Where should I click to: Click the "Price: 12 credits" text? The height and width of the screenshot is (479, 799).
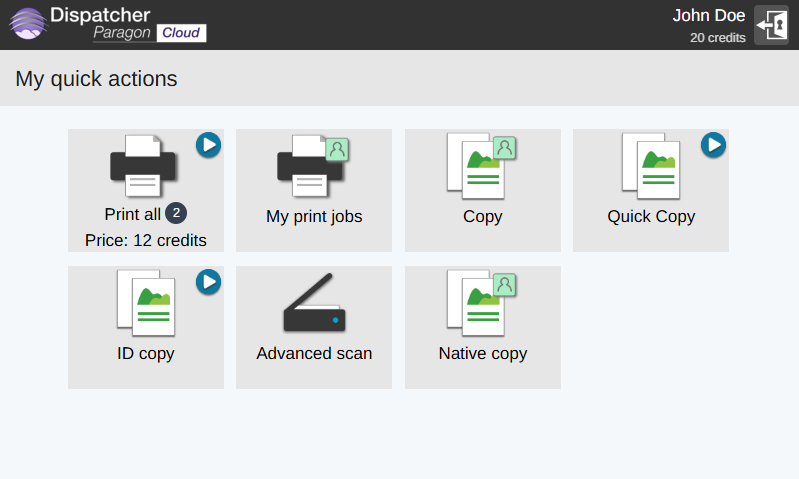146,240
